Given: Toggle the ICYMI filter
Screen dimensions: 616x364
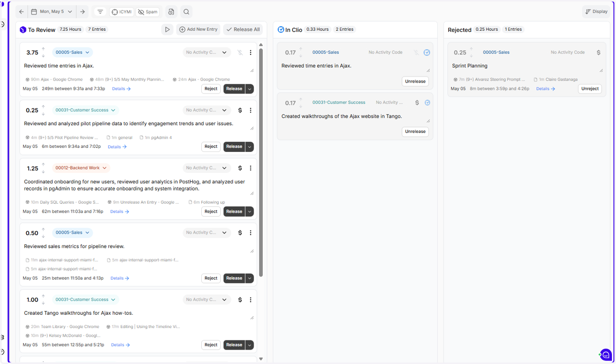Looking at the screenshot, I should (x=122, y=12).
